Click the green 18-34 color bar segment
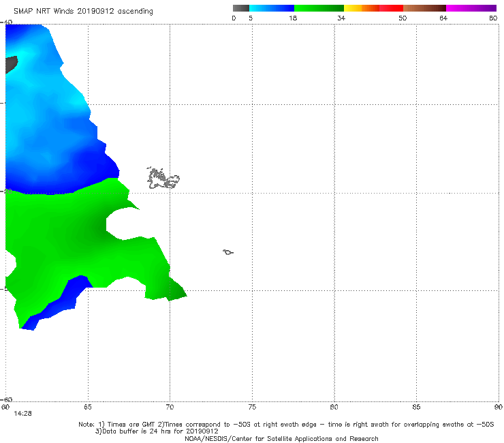Screen dimensions: 504x443 319,8
